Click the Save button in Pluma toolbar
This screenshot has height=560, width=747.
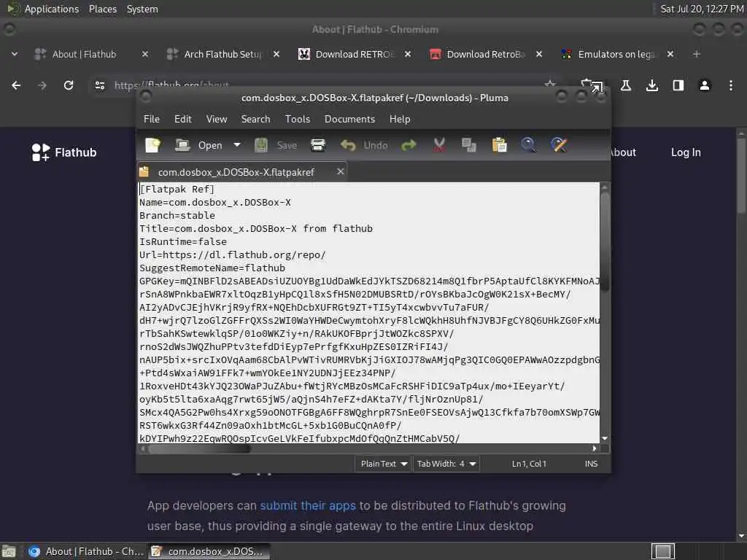(276, 145)
